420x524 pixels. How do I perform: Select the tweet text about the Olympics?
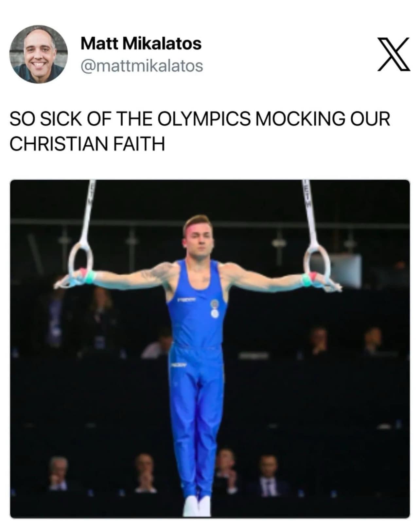[x=200, y=131]
